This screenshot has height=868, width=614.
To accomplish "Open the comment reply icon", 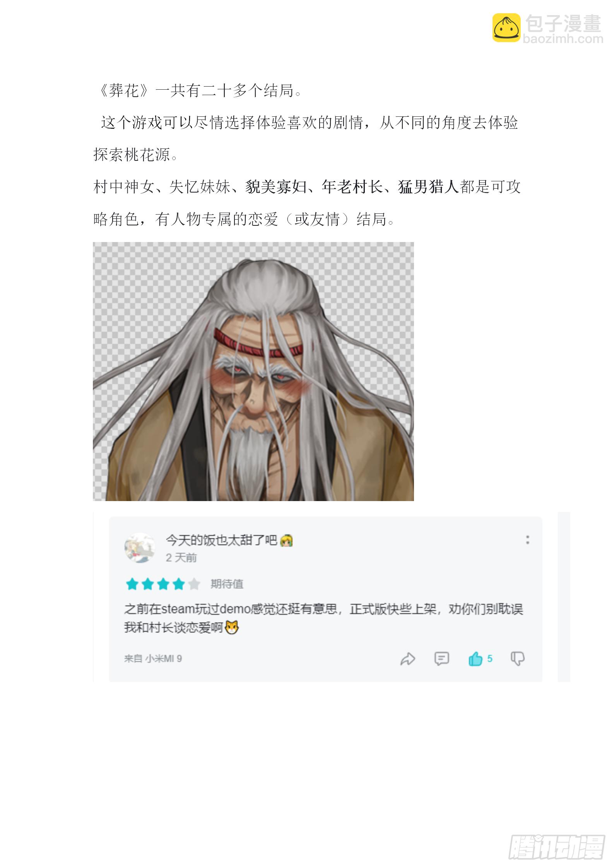I will [x=441, y=658].
